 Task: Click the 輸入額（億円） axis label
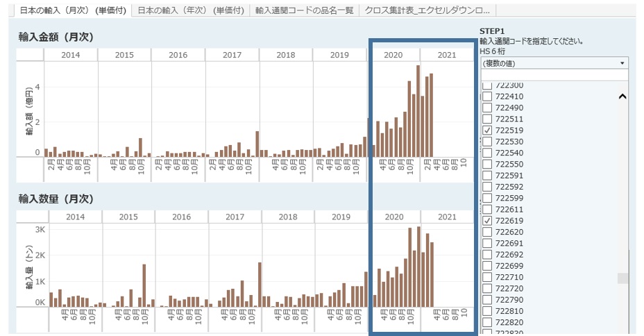[29, 111]
